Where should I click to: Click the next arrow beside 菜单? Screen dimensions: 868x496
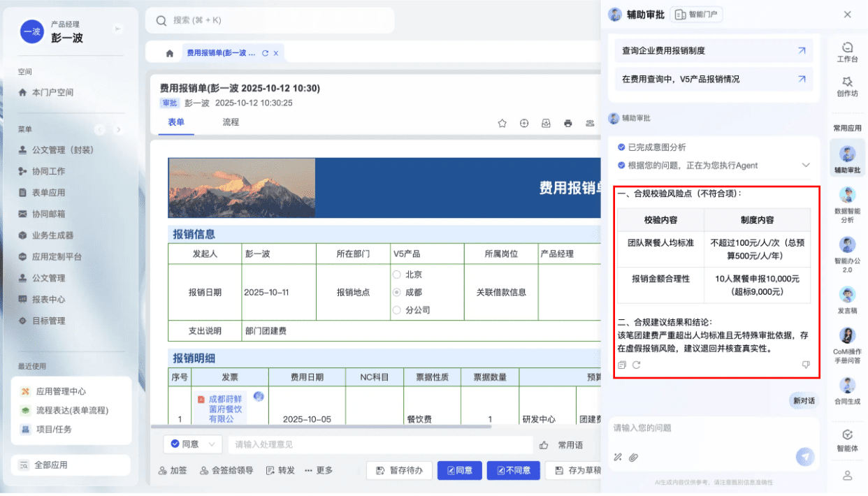[x=118, y=129]
